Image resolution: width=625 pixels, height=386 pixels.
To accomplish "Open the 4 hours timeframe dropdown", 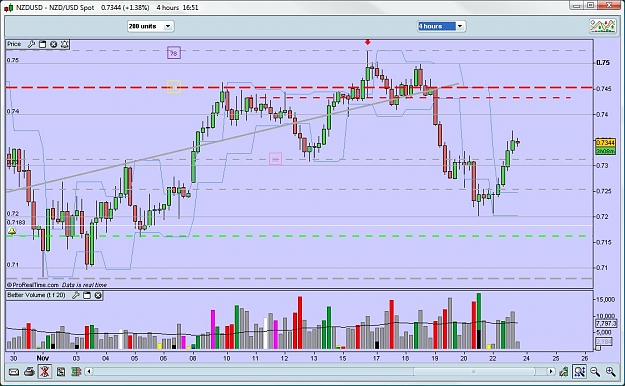I will coord(442,26).
